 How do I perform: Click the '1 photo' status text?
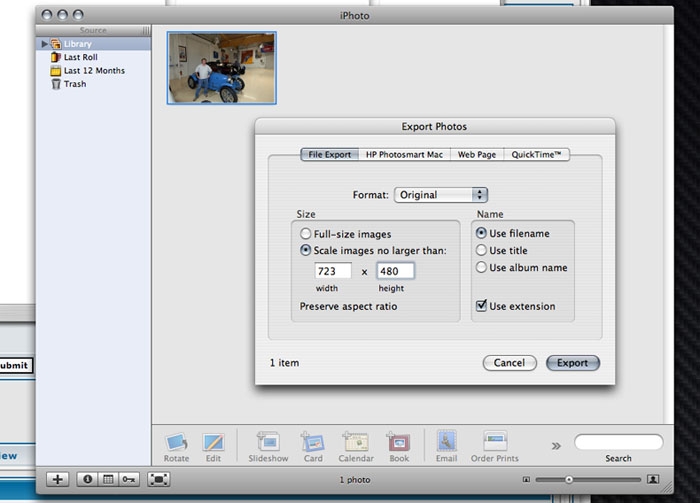355,480
